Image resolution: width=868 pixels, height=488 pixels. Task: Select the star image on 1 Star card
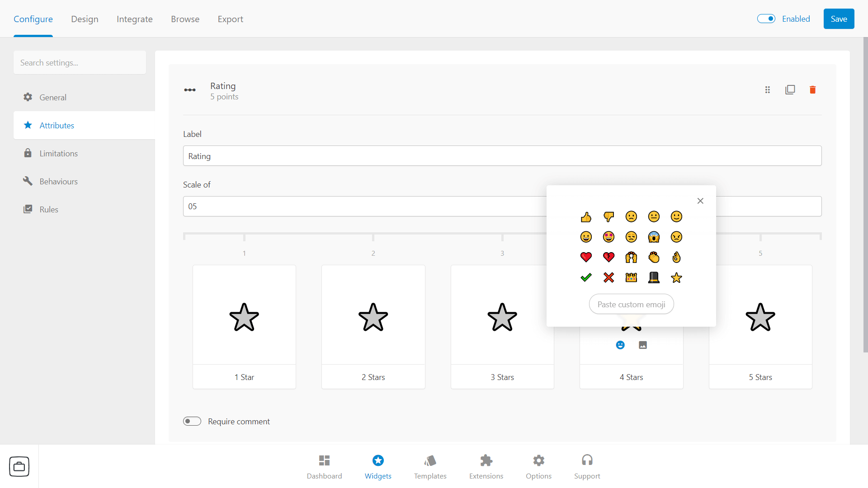tap(244, 317)
